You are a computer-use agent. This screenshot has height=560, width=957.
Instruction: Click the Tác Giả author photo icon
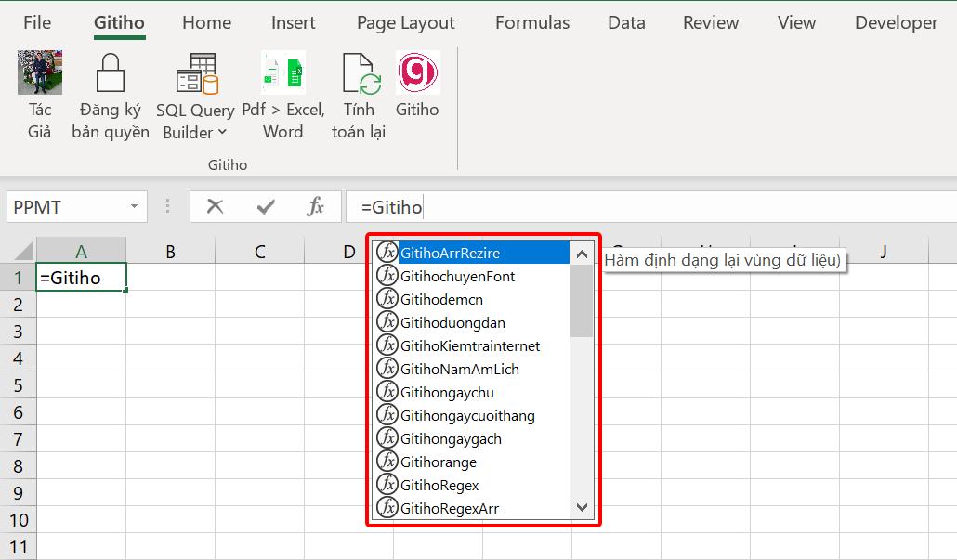[39, 72]
